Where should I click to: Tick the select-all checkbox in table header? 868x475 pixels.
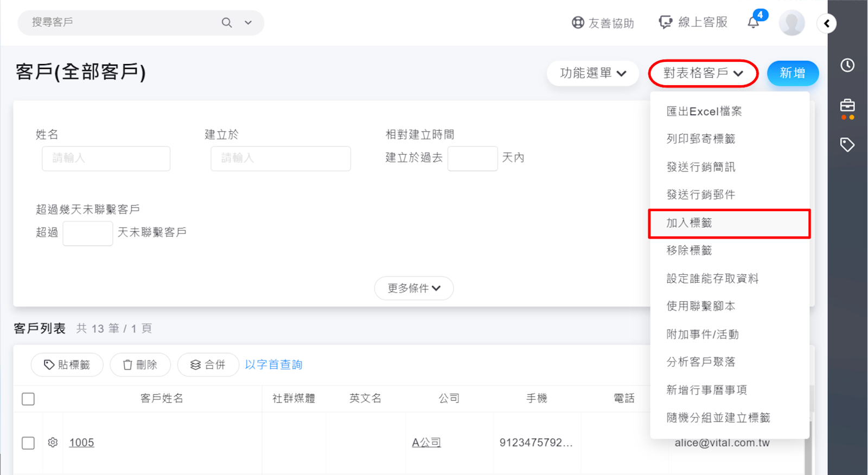tap(28, 399)
